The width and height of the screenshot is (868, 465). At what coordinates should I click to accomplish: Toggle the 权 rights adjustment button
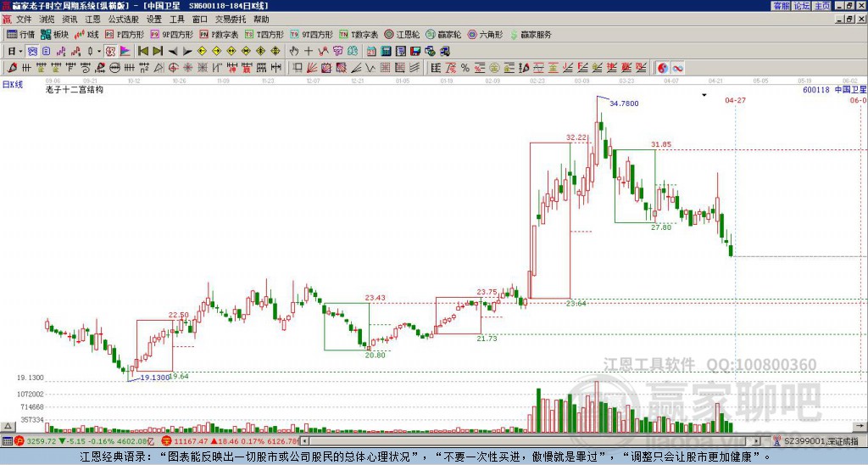[110, 51]
